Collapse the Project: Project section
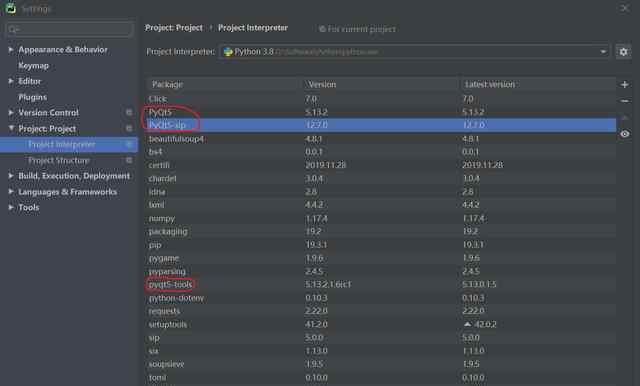The width and height of the screenshot is (640, 386). coord(11,128)
